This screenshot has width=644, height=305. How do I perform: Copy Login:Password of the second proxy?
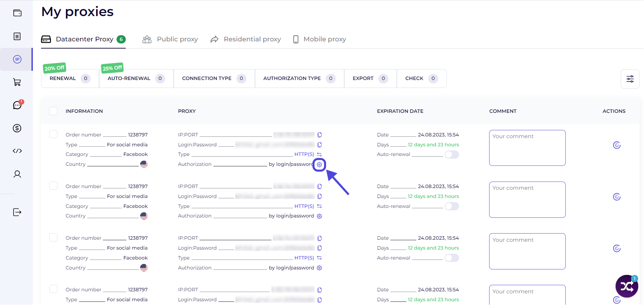[320, 196]
